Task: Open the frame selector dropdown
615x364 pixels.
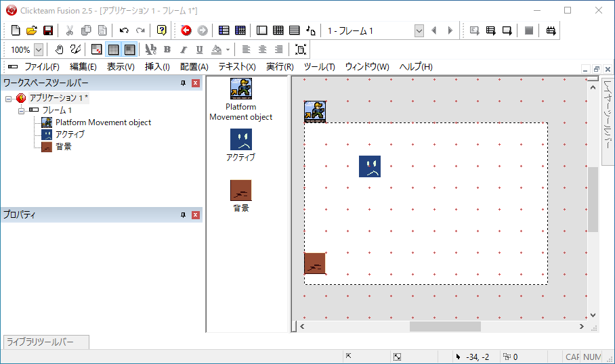Action: coord(419,30)
